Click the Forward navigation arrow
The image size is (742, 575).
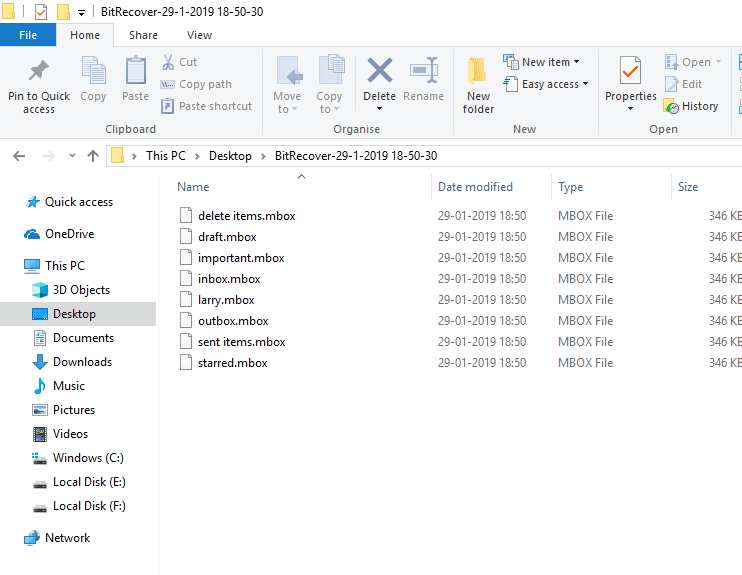49,156
